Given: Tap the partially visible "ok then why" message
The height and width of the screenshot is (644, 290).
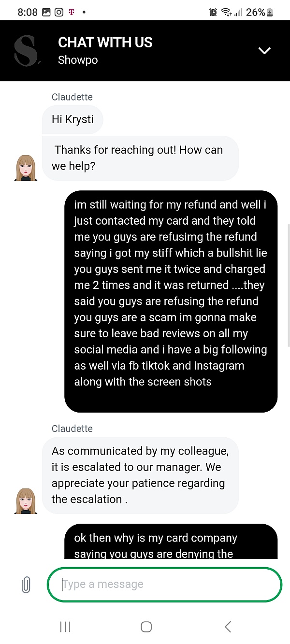Looking at the screenshot, I should [x=171, y=544].
